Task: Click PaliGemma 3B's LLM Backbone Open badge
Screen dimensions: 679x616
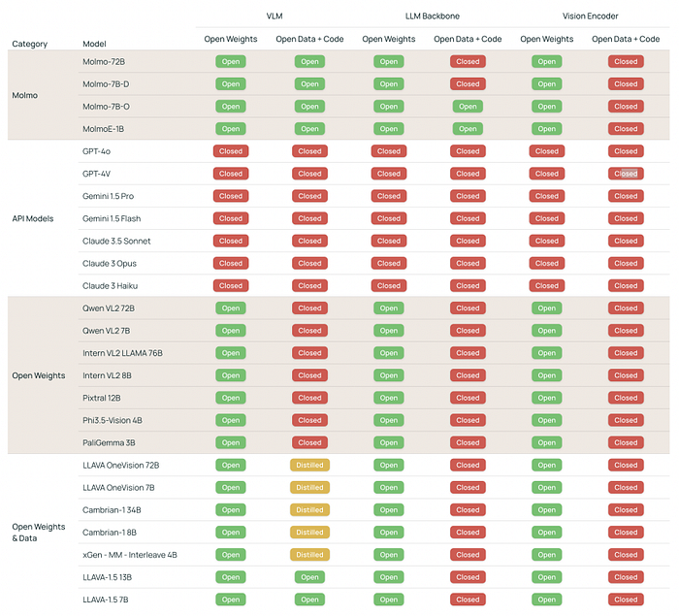Action: point(388,442)
